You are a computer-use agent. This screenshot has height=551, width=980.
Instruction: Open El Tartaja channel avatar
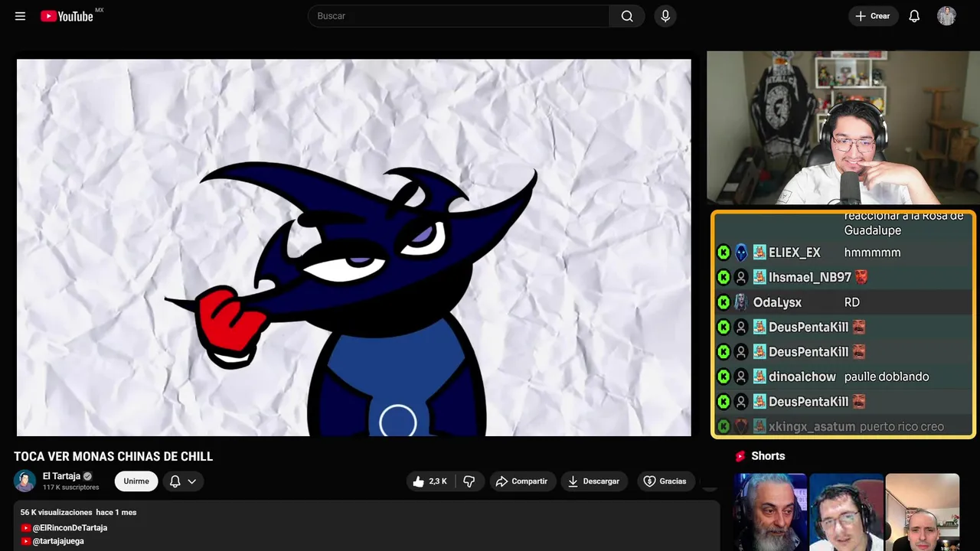[25, 481]
